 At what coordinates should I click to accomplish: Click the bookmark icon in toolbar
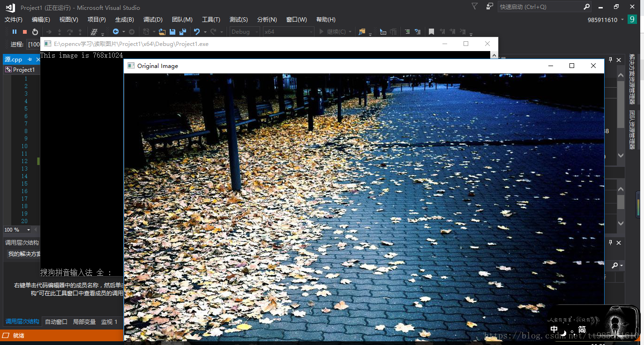(431, 32)
